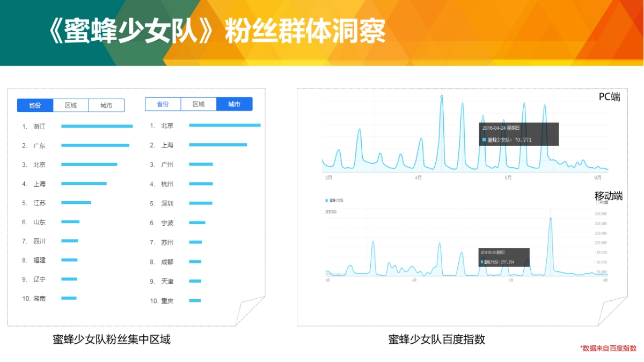The height and width of the screenshot is (362, 644).
Task: Click the peak data point on PC chart
Action: pyautogui.click(x=442, y=97)
